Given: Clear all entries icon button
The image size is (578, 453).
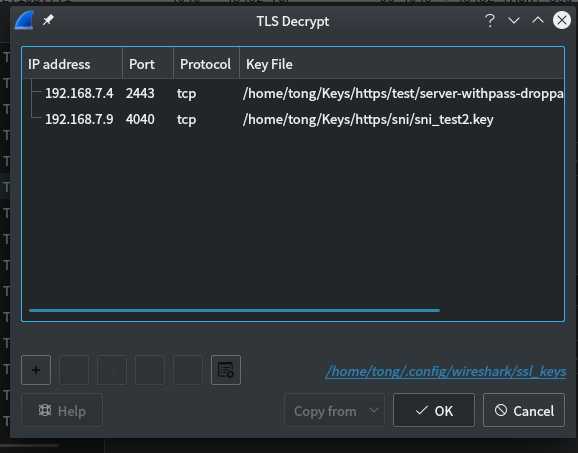Looking at the screenshot, I should tap(226, 370).
